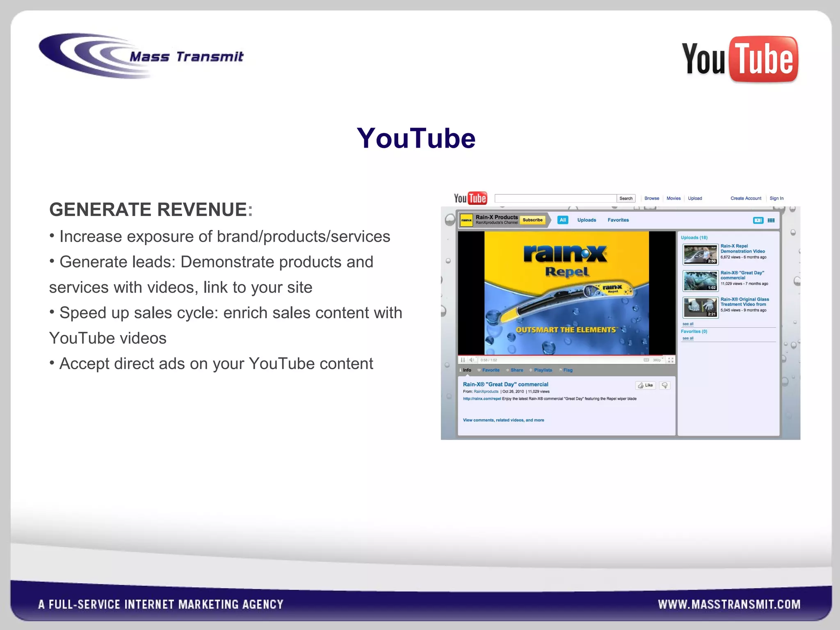Toggle closed captions on the video player
Viewport: 840px width, 630px height.
click(x=646, y=360)
